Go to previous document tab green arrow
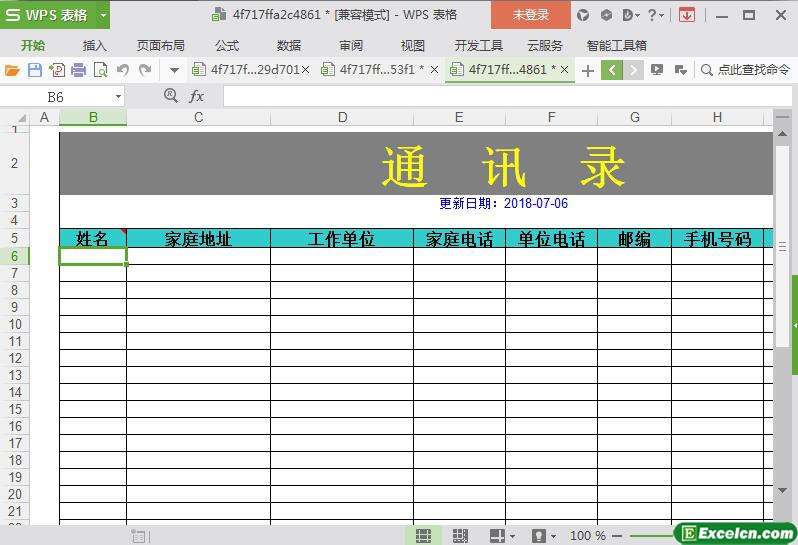Screen dimensions: 798x545 [x=612, y=70]
